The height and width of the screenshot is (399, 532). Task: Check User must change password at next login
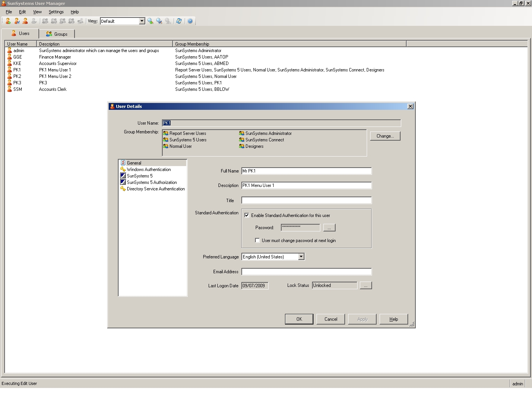pos(257,241)
